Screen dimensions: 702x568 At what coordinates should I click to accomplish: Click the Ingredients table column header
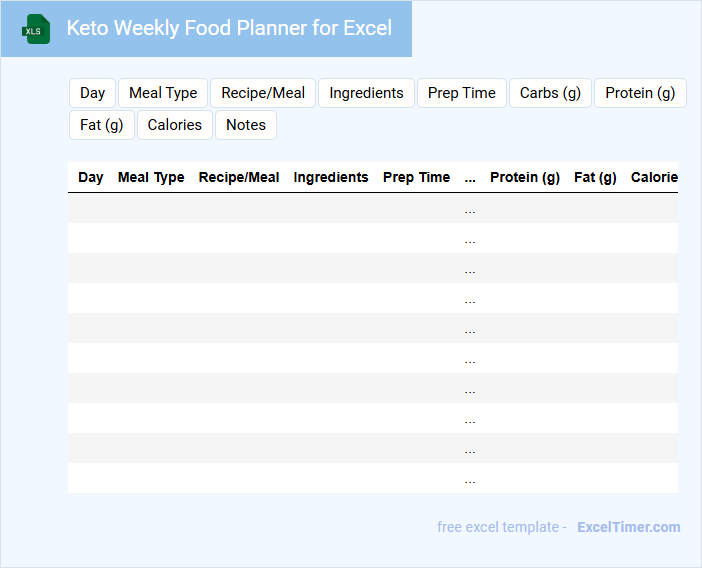coord(331,177)
